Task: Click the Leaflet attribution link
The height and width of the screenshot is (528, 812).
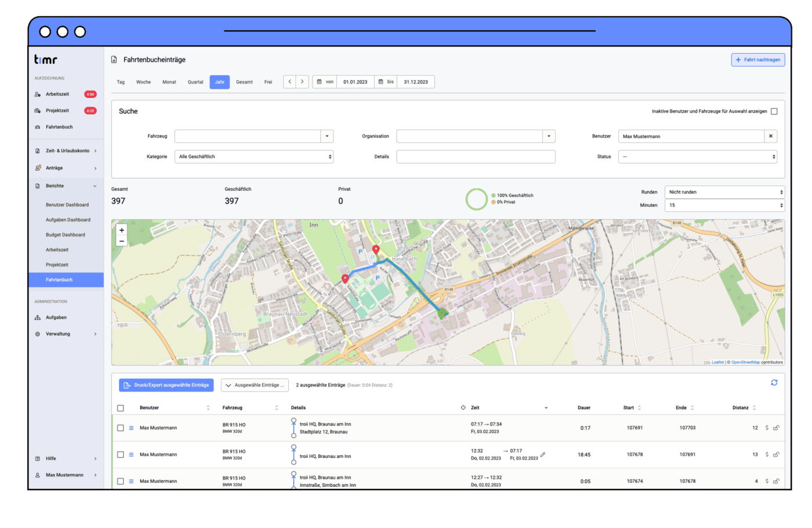Action: pyautogui.click(x=717, y=362)
